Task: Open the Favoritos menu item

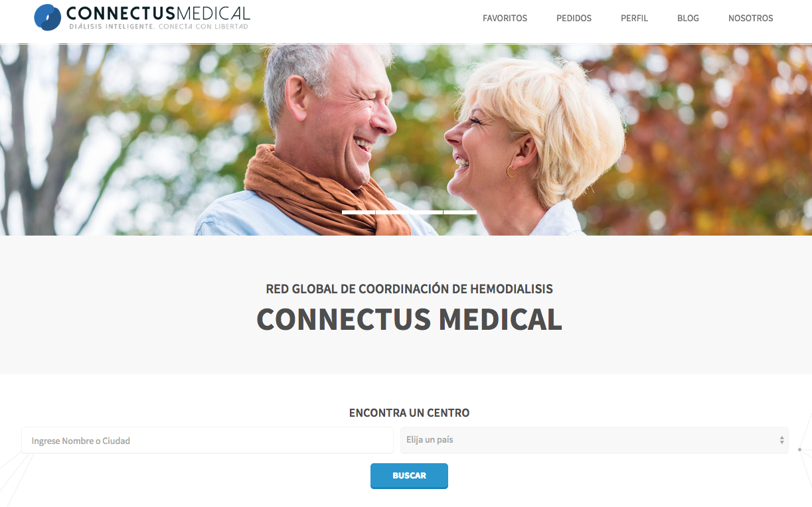Action: pos(505,19)
